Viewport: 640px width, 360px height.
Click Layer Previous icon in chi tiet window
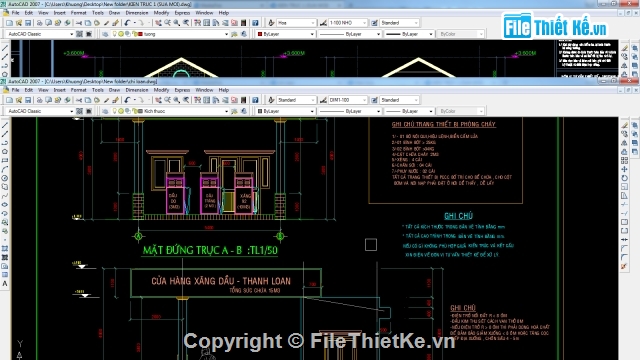(244, 111)
